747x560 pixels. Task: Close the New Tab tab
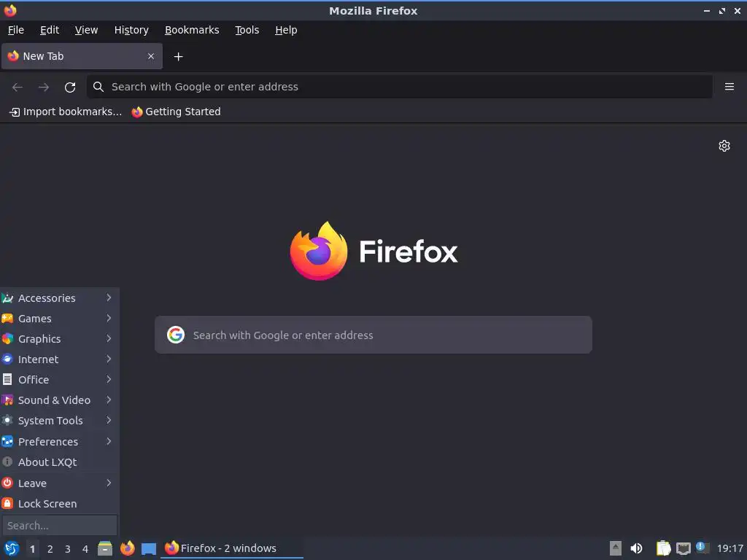151,56
